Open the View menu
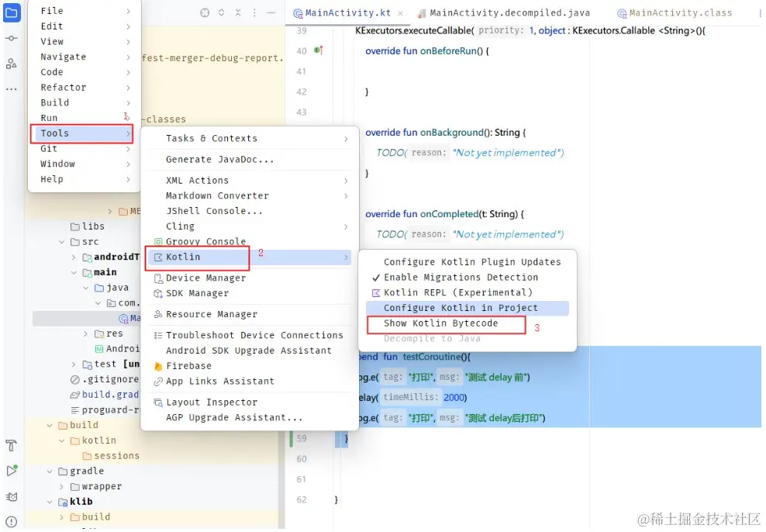 coord(85,42)
